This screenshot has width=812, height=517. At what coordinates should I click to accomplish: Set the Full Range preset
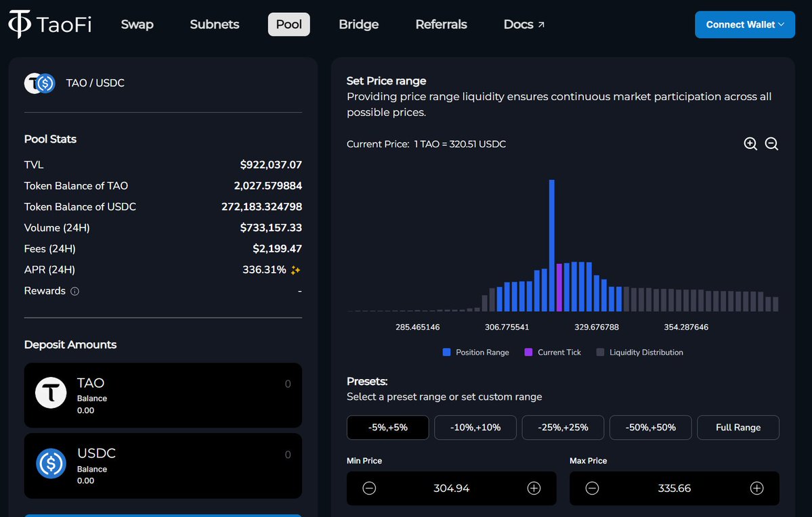pyautogui.click(x=738, y=428)
